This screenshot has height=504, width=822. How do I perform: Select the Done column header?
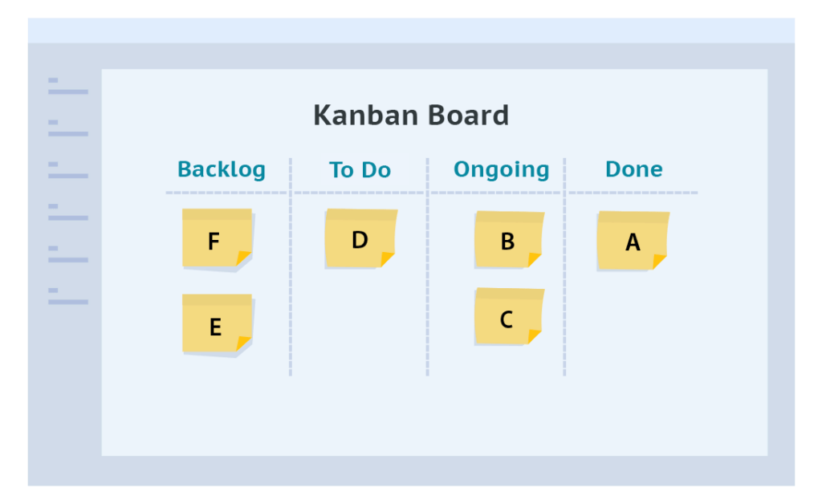click(x=634, y=170)
